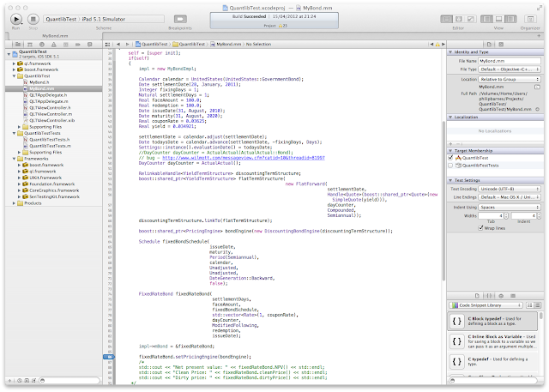Viewport: 549px width, 392px height.
Task: Show the Issue navigator warning icon
Action: click(53, 45)
